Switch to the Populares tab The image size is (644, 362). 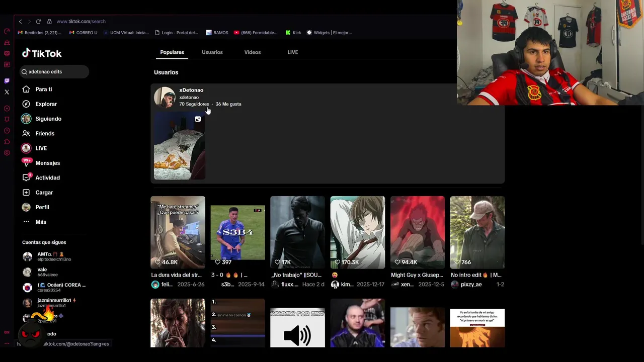point(172,52)
